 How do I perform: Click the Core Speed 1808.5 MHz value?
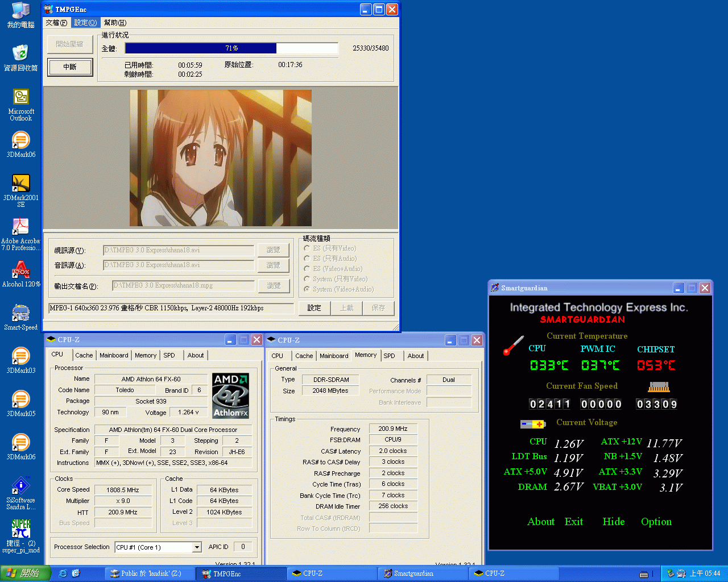coord(123,489)
